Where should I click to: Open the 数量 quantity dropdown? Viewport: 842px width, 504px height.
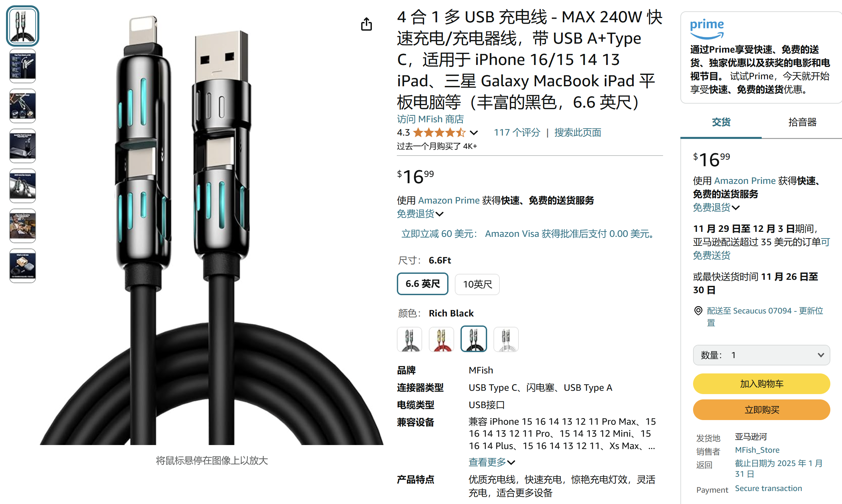(x=761, y=355)
